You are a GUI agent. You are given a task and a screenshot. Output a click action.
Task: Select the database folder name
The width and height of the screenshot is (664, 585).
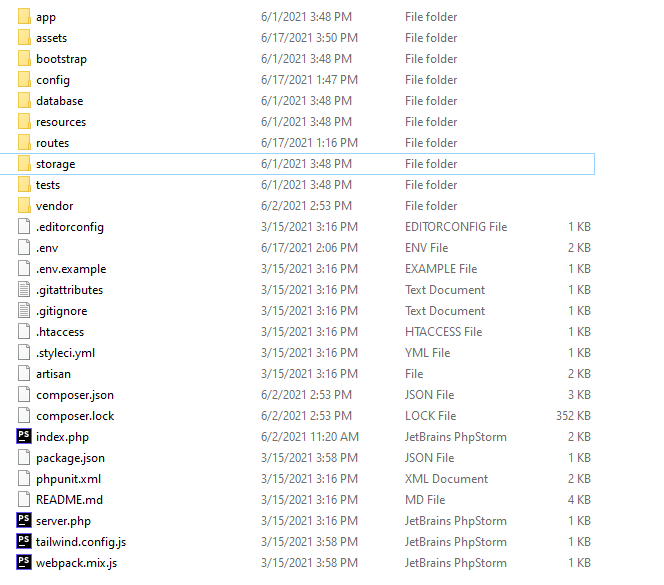point(60,101)
